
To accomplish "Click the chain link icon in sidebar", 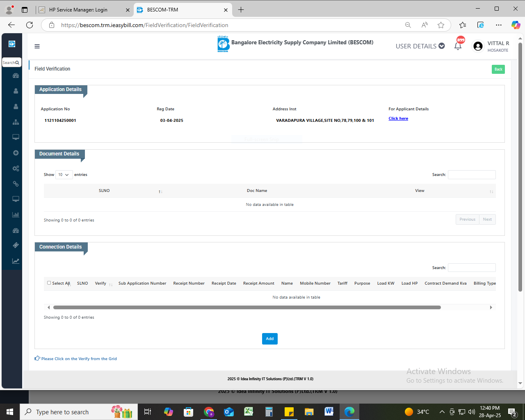I will click(16, 184).
